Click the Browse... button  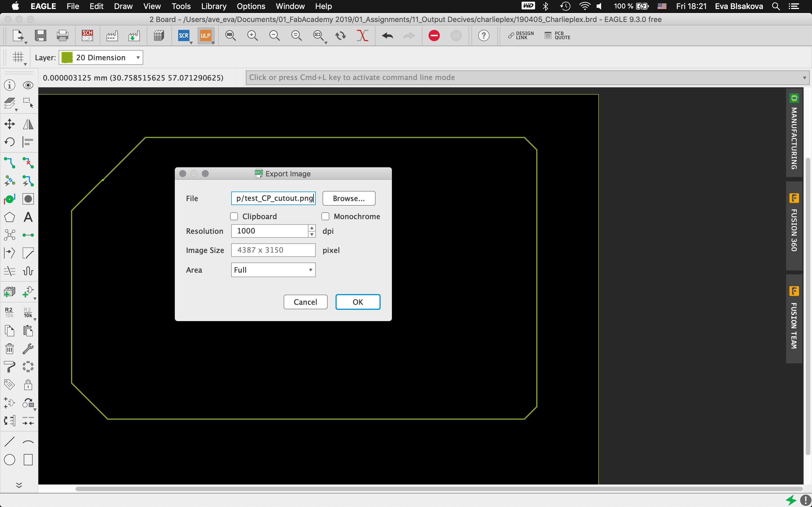coord(348,198)
